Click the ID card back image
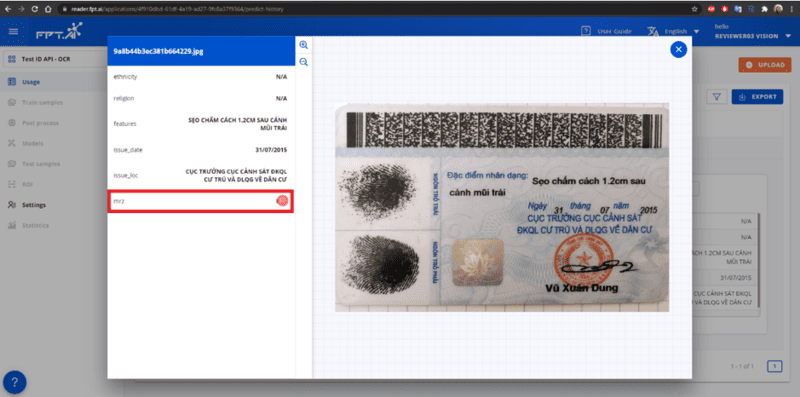Image resolution: width=800 pixels, height=397 pixels. pos(502,208)
